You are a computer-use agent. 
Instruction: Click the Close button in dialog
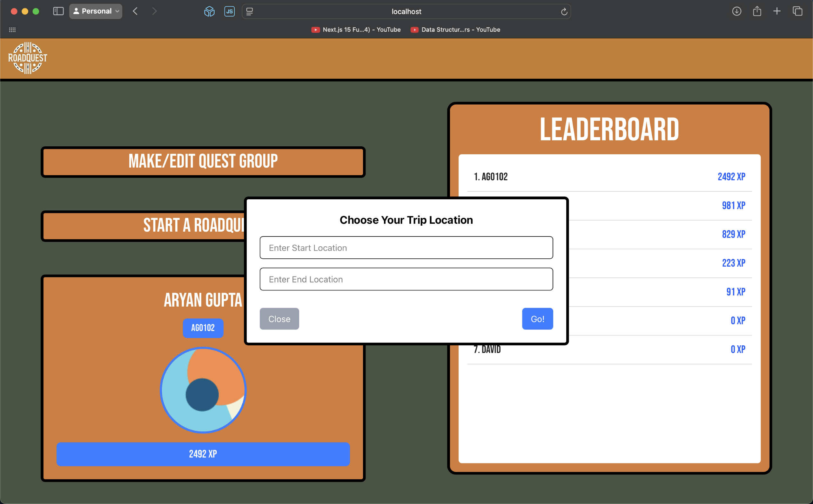point(279,319)
